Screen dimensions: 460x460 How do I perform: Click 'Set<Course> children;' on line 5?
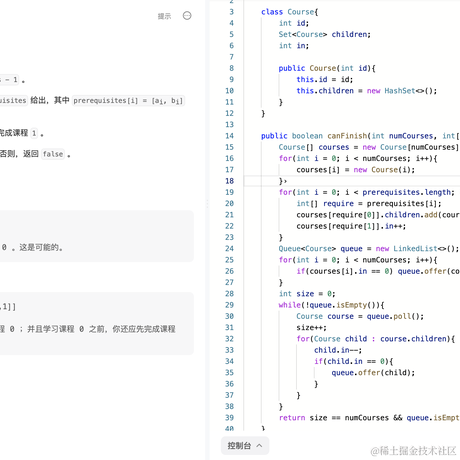click(324, 34)
